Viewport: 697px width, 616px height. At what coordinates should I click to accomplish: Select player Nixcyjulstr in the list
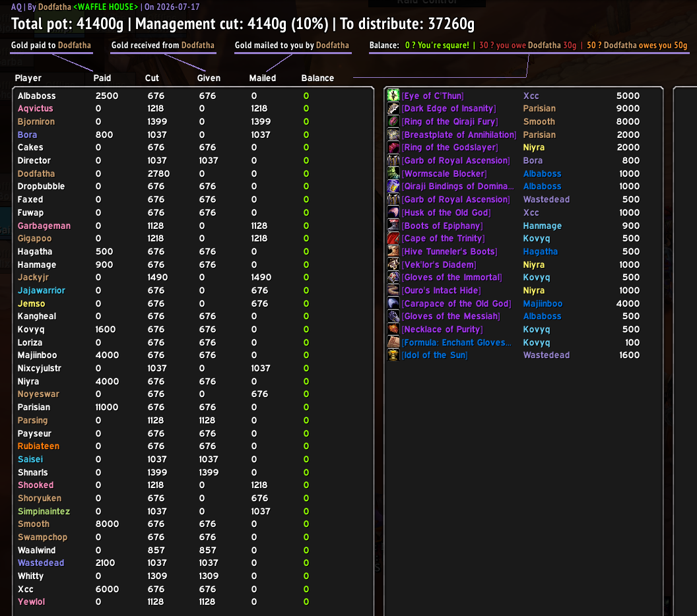(40, 368)
